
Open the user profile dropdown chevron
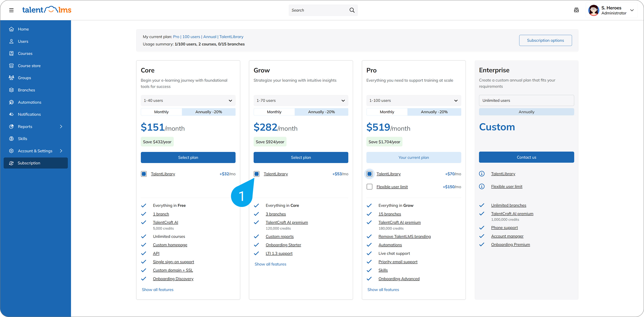pos(632,10)
